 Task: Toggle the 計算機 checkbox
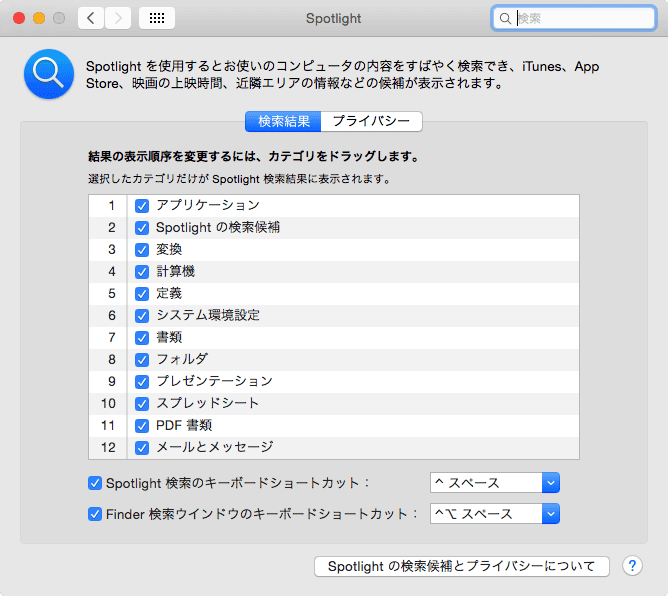(x=142, y=272)
